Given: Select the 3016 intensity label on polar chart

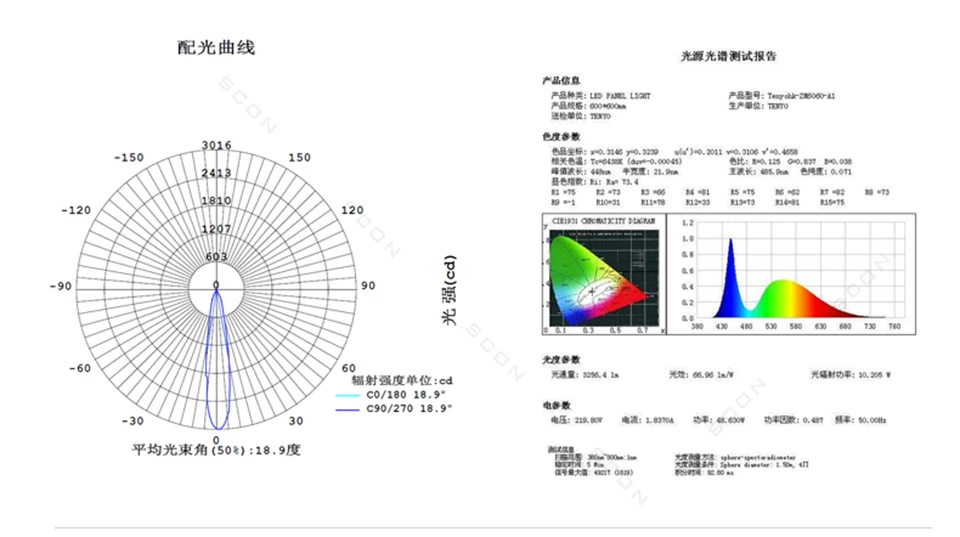Looking at the screenshot, I should click(217, 145).
